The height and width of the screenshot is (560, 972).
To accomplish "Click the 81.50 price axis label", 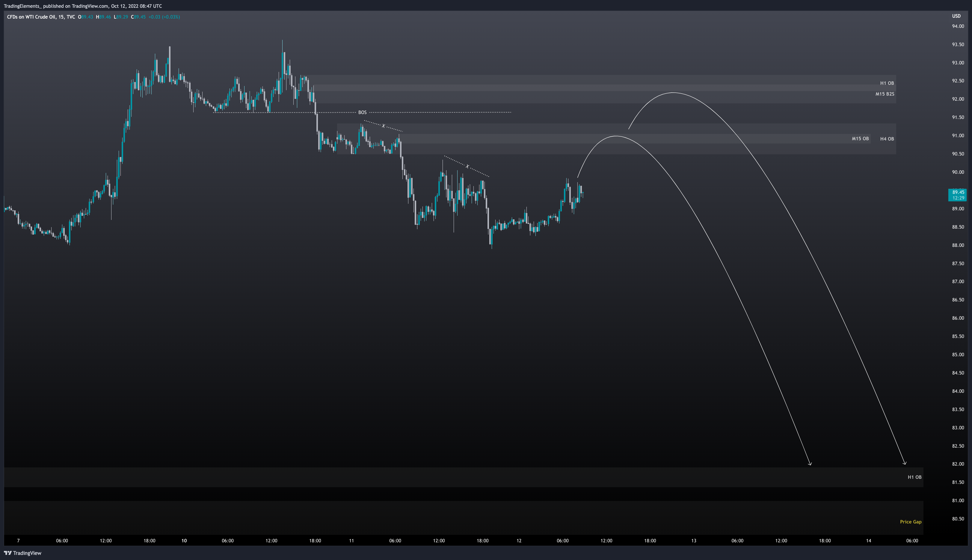I will (x=958, y=482).
